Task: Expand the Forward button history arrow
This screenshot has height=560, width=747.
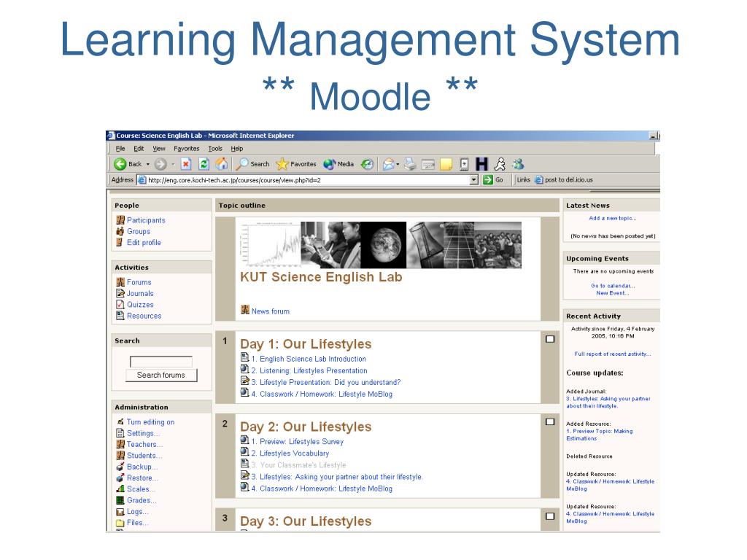Action: click(173, 164)
